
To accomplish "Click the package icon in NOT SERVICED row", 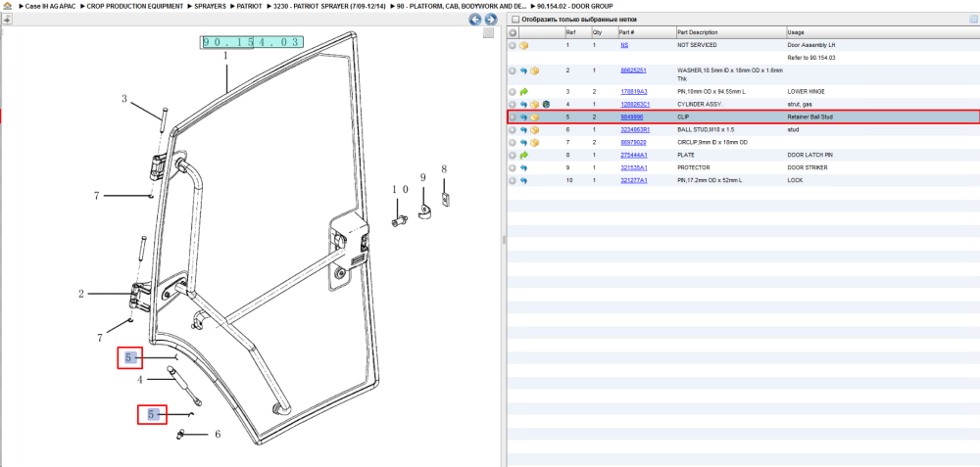I will 523,46.
